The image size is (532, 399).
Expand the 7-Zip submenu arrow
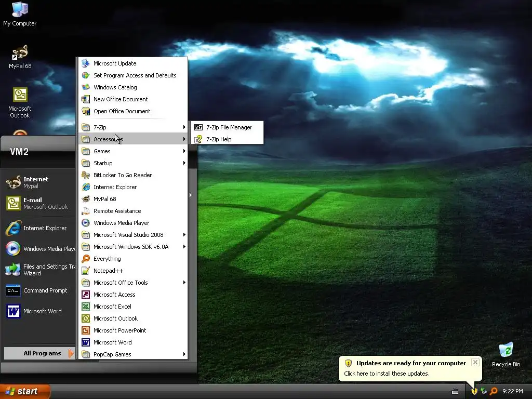(184, 127)
